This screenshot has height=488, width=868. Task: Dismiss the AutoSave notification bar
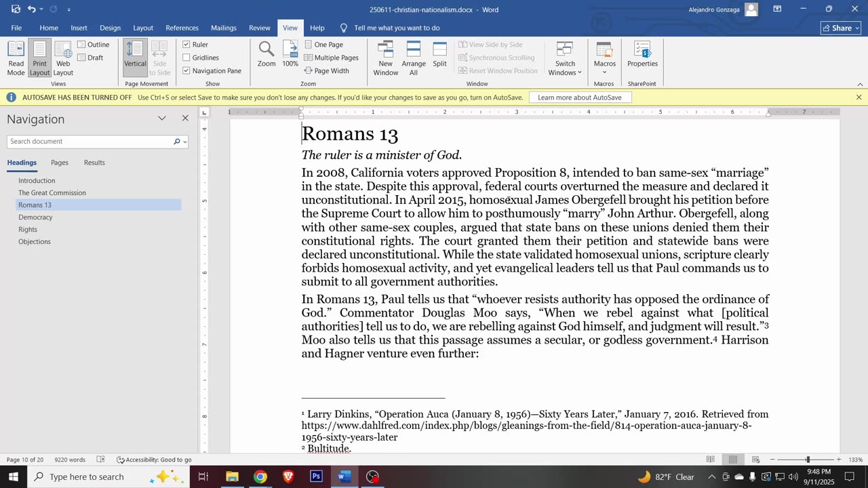pyautogui.click(x=859, y=98)
